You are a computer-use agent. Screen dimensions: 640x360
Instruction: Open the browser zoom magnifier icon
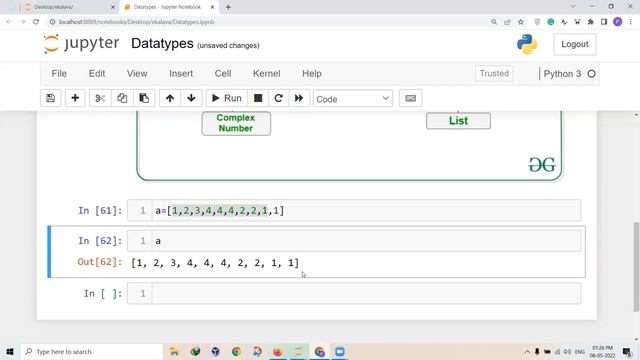(x=494, y=22)
